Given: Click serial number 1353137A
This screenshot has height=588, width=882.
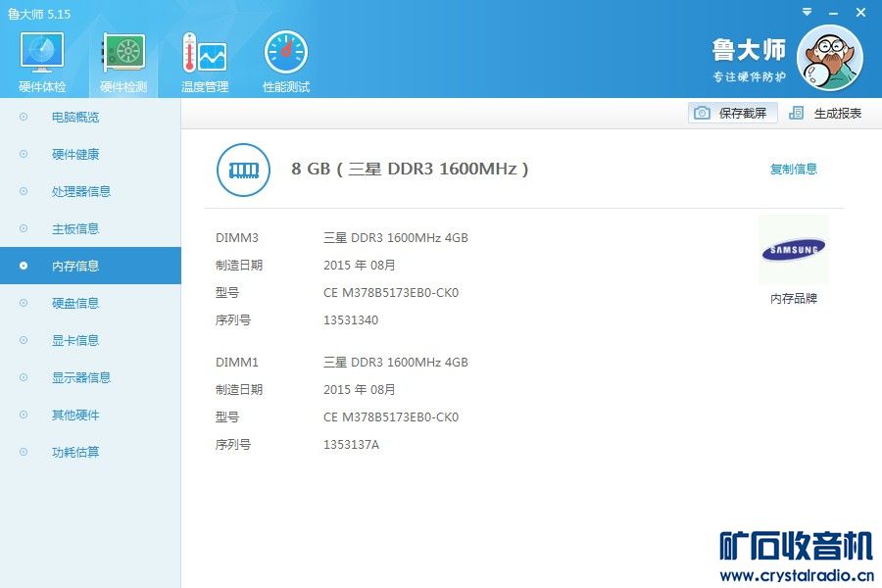Looking at the screenshot, I should (351, 445).
